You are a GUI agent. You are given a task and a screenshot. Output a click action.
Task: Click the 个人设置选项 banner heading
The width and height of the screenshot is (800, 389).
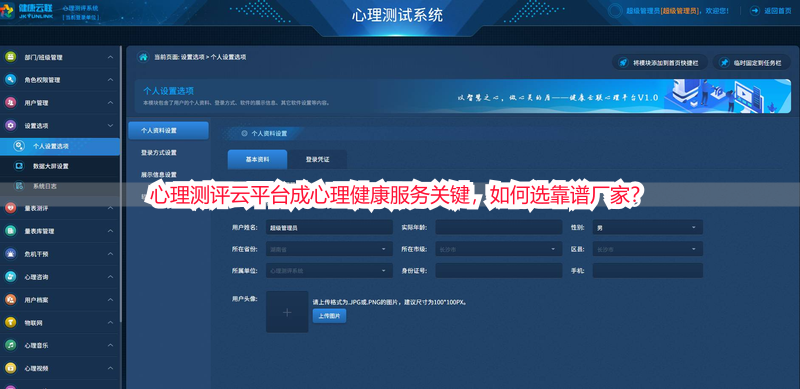[x=168, y=91]
